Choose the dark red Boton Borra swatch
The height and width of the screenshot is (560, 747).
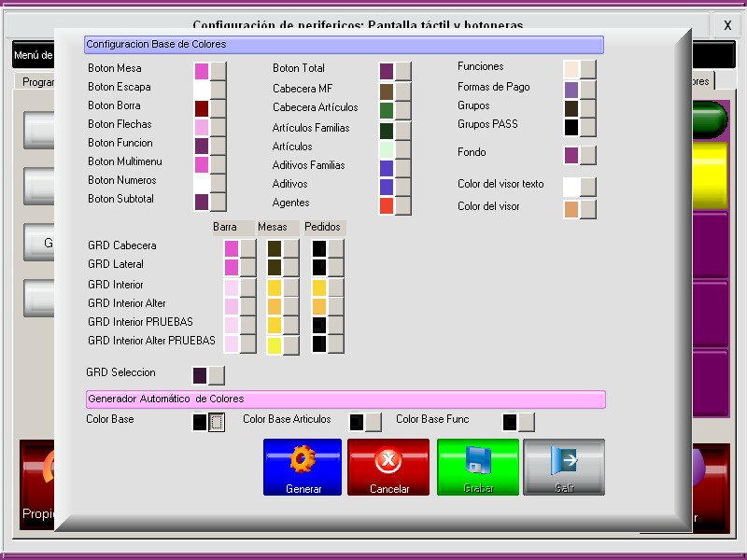coord(202,108)
